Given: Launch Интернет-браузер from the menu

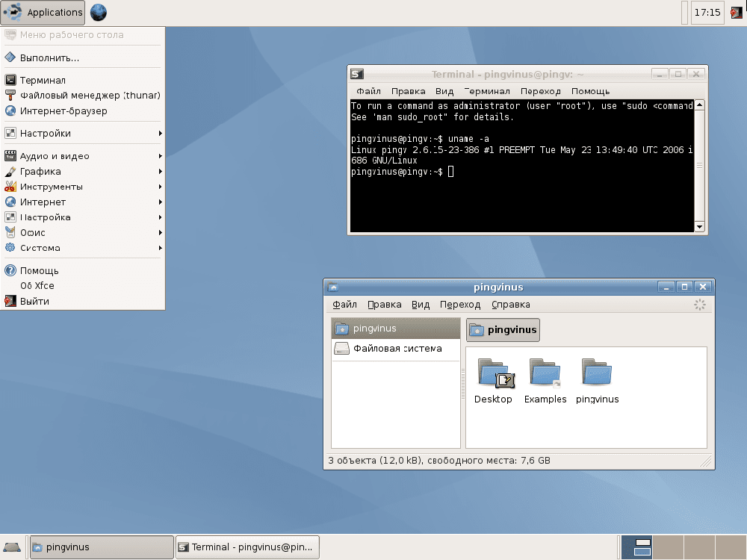Looking at the screenshot, I should 83,111.
